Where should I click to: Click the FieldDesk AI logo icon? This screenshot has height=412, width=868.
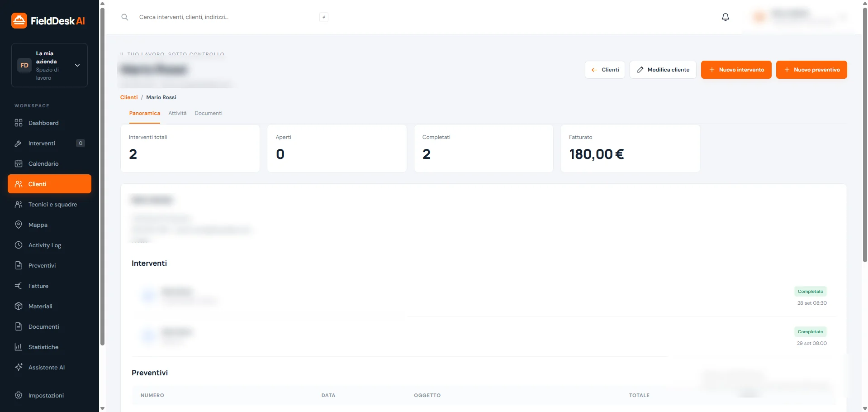[x=19, y=20]
